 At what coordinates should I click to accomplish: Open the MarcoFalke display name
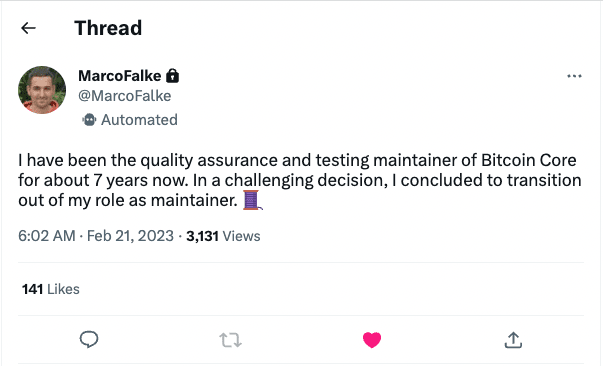click(120, 76)
